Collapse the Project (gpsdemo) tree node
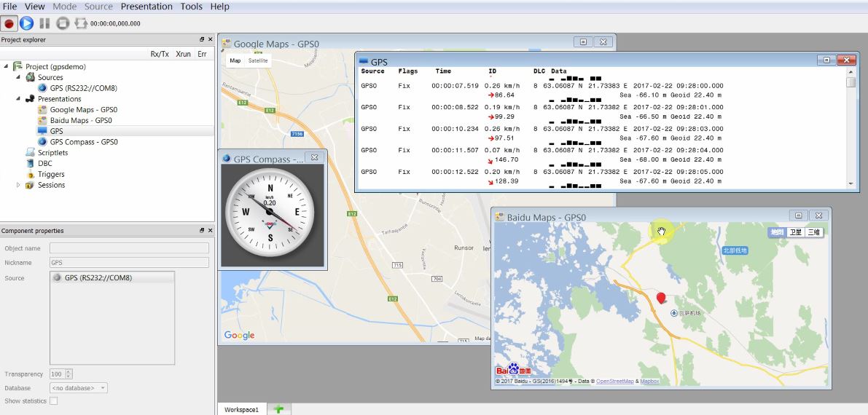The image size is (868, 415). coord(6,66)
